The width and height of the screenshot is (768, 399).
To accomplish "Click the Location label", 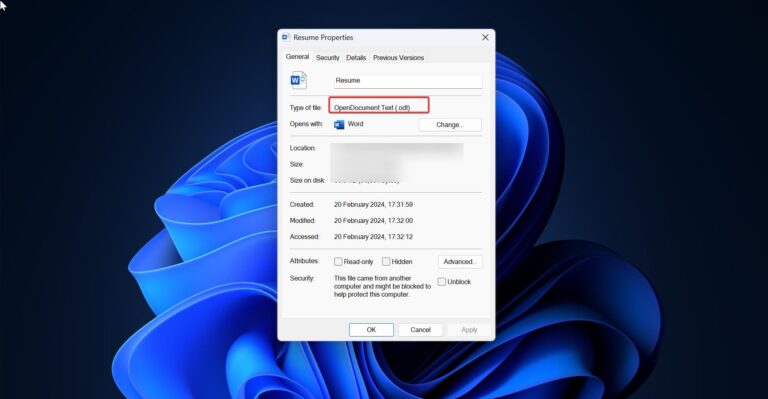I will (x=303, y=148).
